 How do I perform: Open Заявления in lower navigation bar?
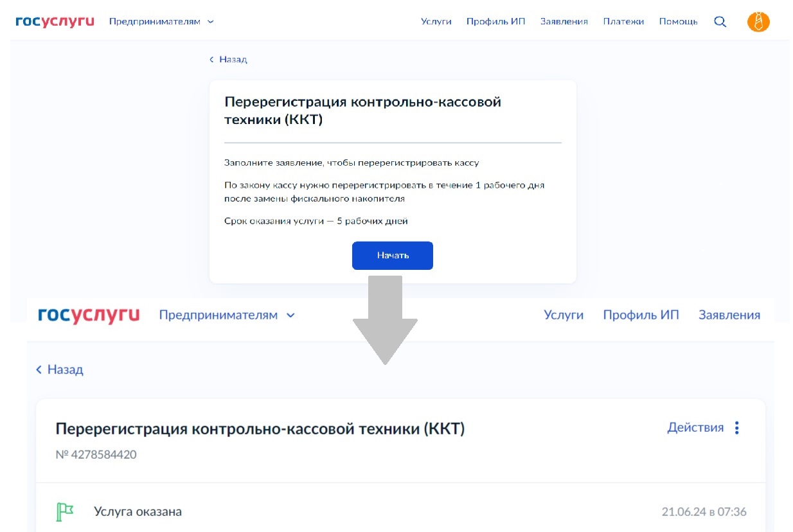729,315
